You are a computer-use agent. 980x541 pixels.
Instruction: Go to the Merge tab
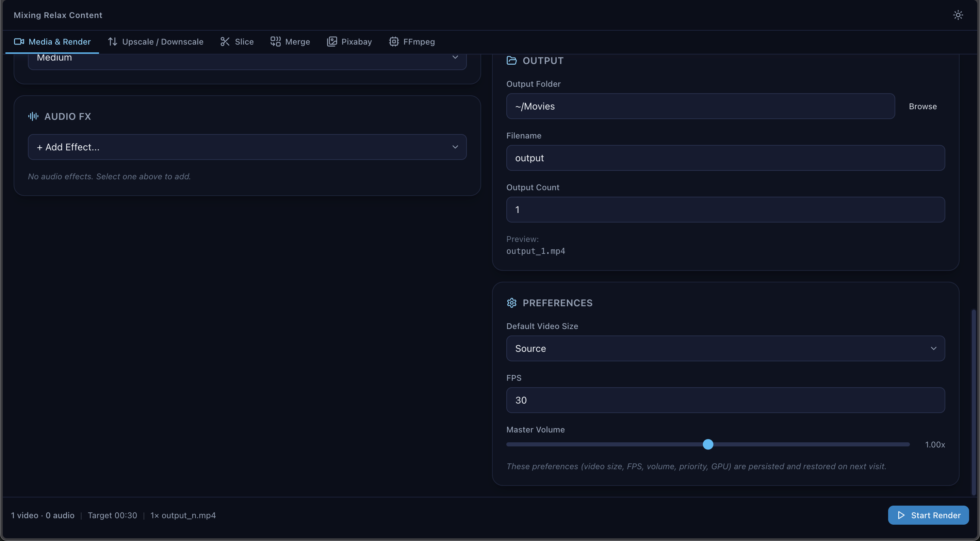[x=290, y=42]
